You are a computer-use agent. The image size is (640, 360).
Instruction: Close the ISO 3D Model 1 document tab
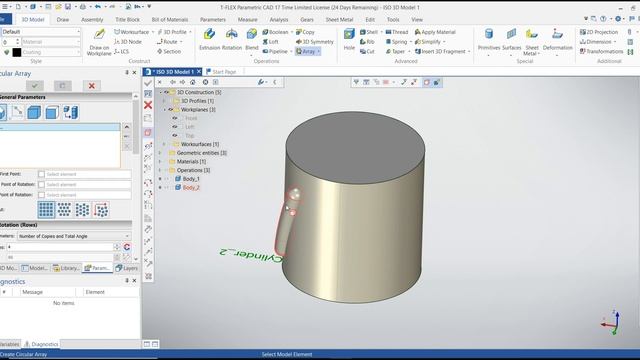[x=199, y=72]
